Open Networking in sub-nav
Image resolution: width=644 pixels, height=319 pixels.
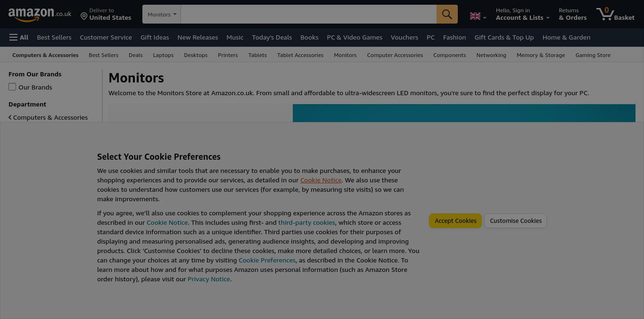491,55
